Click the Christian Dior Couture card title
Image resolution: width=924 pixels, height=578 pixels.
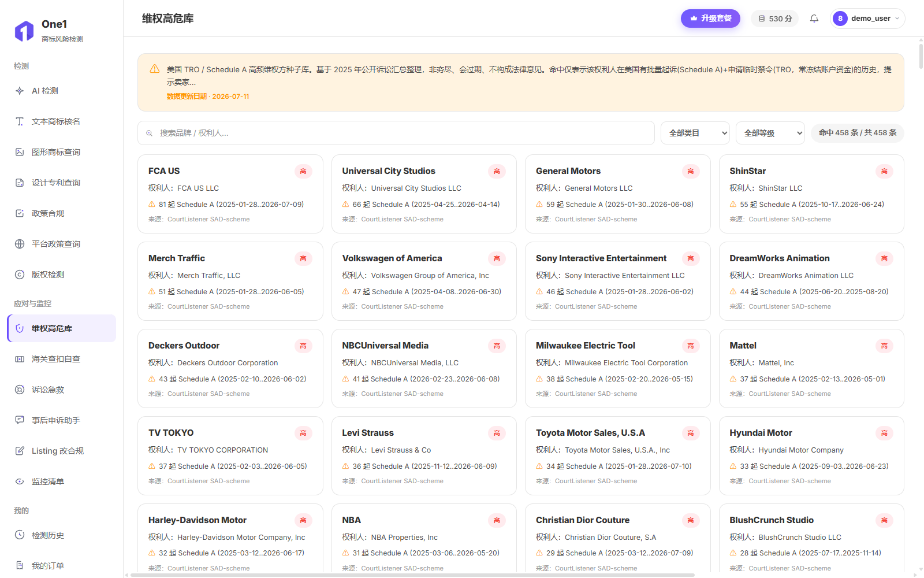[x=583, y=520]
